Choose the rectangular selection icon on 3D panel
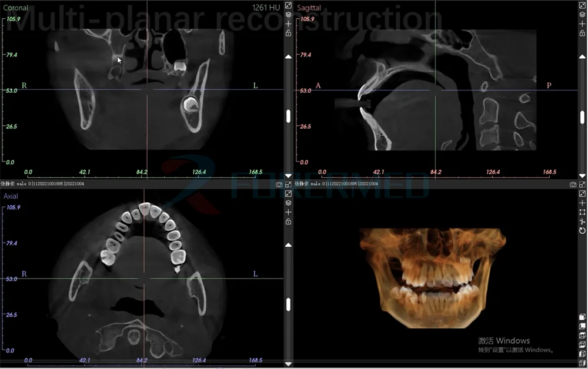 click(582, 211)
